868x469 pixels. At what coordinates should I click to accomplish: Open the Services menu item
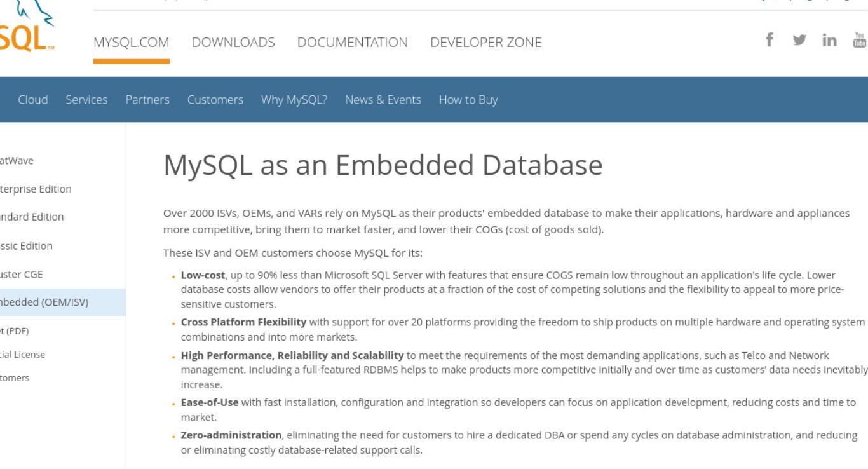click(86, 100)
